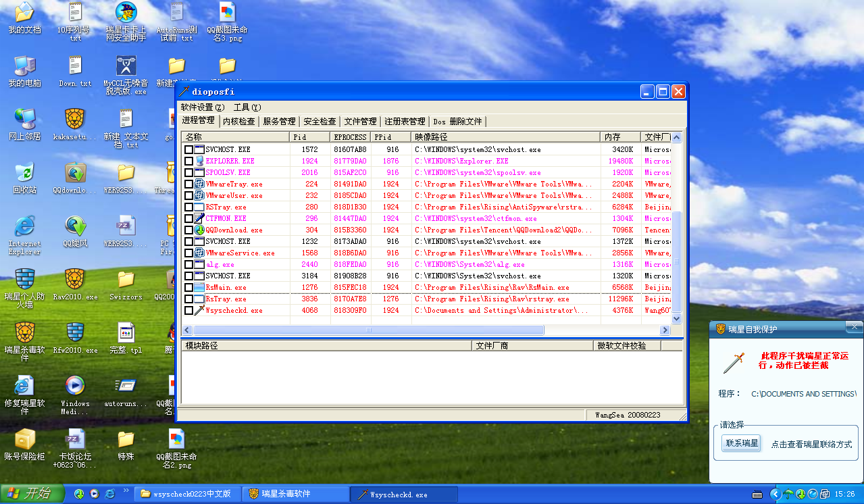Switch to the 服务管理 tab
Viewport: 864px width, 504px height.
tap(280, 122)
